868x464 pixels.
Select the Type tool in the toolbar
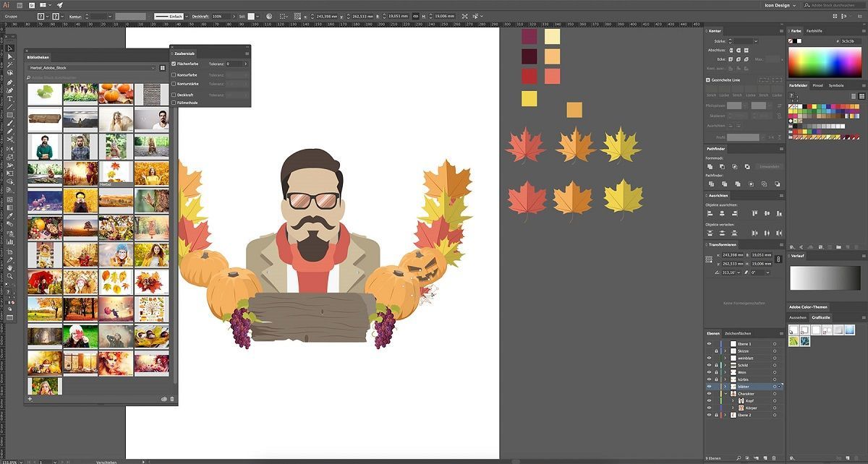point(10,98)
